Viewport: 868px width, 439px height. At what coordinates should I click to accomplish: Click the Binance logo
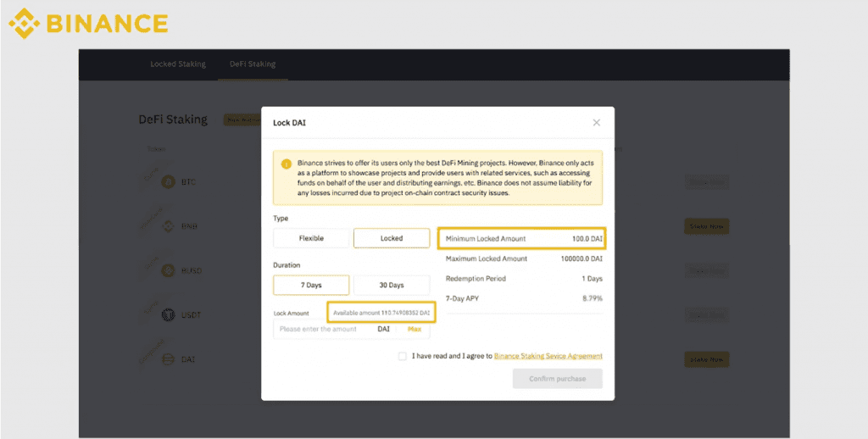88,23
